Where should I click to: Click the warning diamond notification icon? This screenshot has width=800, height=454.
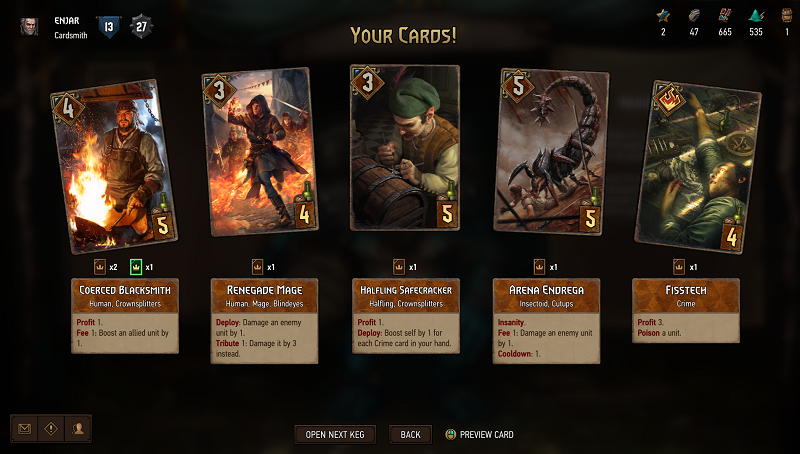(51, 429)
